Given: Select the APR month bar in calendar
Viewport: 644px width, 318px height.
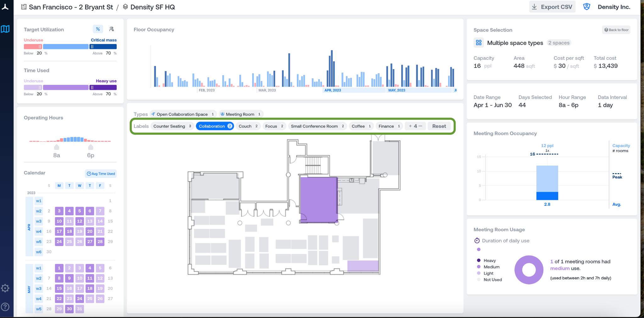Looking at the screenshot, I should (29, 226).
